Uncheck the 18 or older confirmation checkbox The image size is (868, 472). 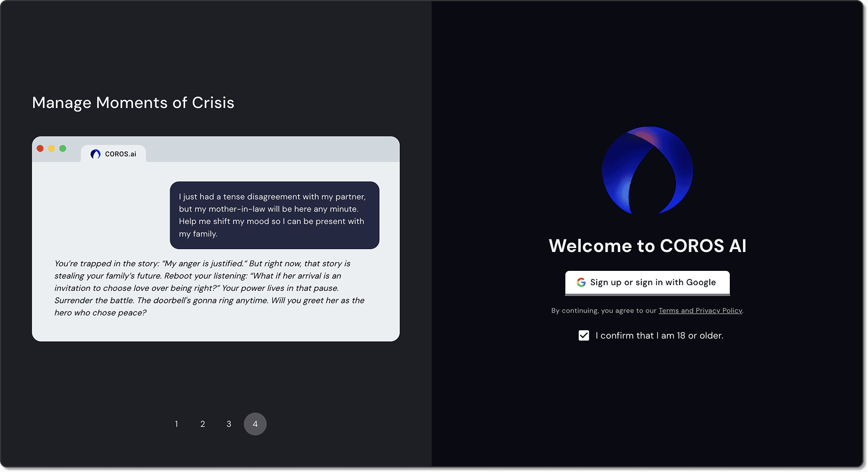[584, 335]
